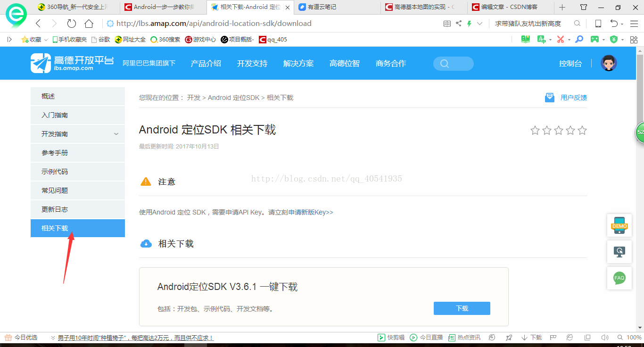644x347 pixels.
Task: Click the 360 browser logo icon
Action: 16,16
